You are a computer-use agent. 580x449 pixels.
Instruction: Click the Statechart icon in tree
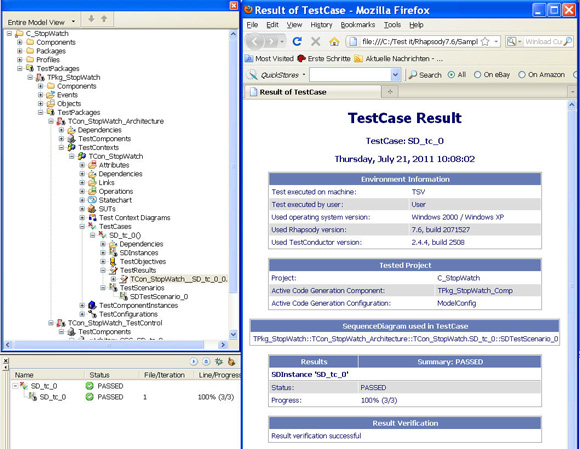click(x=92, y=200)
